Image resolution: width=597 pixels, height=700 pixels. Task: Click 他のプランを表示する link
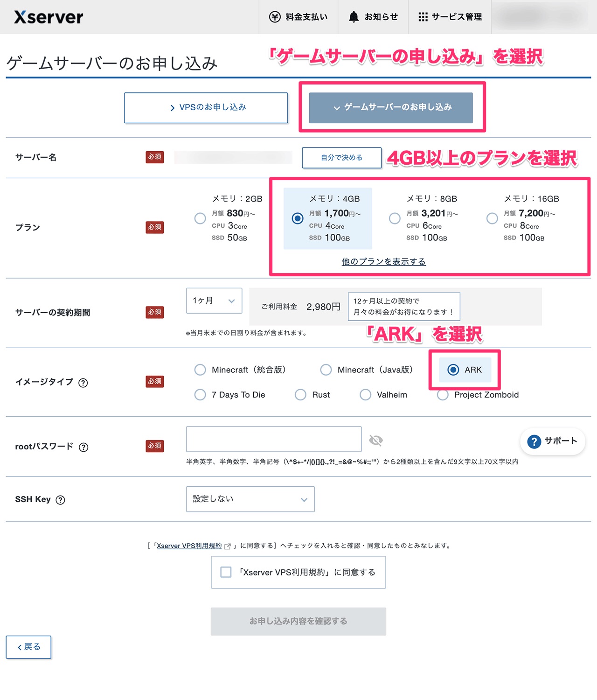pyautogui.click(x=384, y=261)
